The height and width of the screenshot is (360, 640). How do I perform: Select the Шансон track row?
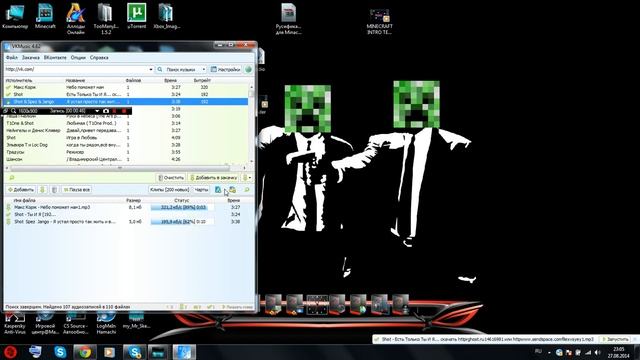(x=126, y=159)
